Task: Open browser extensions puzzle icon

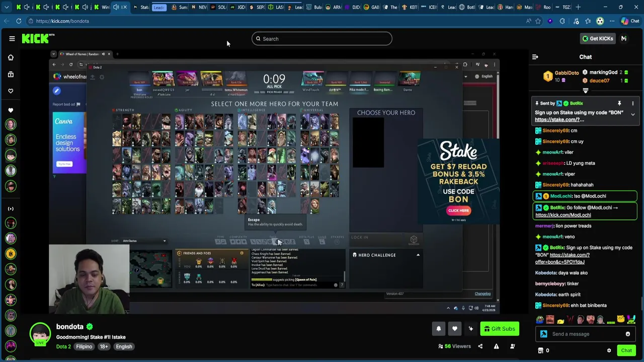Action: click(562, 21)
